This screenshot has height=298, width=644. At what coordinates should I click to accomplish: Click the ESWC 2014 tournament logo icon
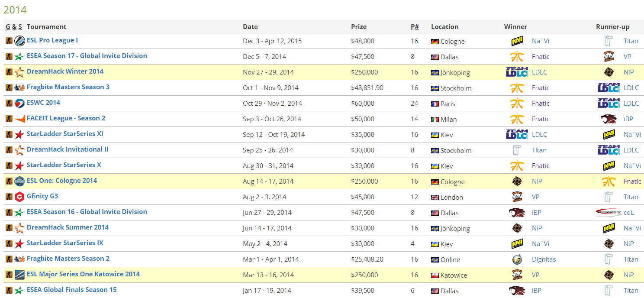click(x=19, y=104)
